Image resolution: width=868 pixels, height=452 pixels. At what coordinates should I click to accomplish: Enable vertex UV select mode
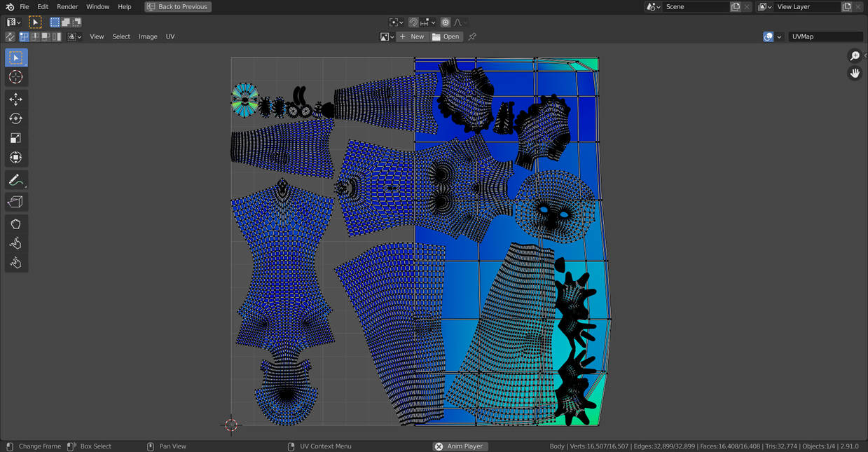pos(25,36)
